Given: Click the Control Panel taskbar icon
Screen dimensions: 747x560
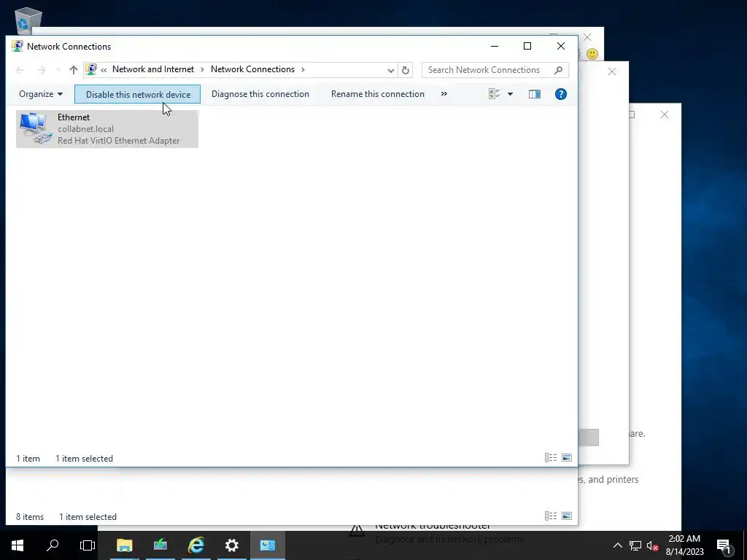Looking at the screenshot, I should [267, 545].
